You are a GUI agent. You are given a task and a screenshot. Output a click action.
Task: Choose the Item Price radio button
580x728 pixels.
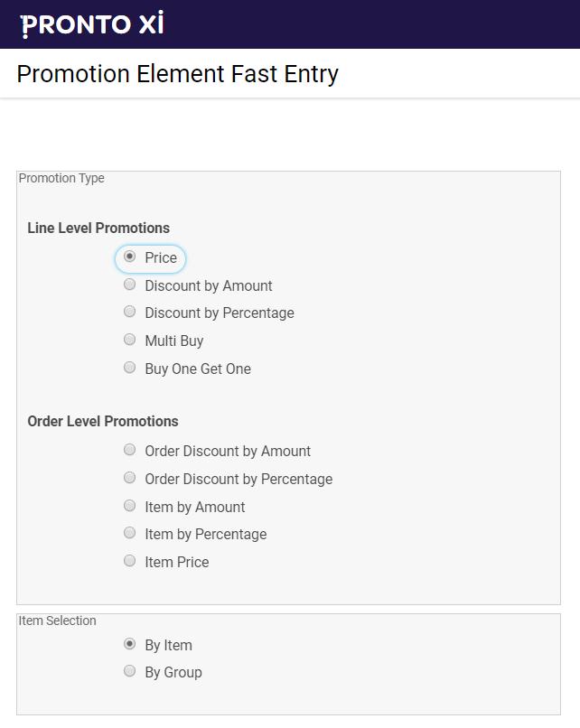[129, 561]
